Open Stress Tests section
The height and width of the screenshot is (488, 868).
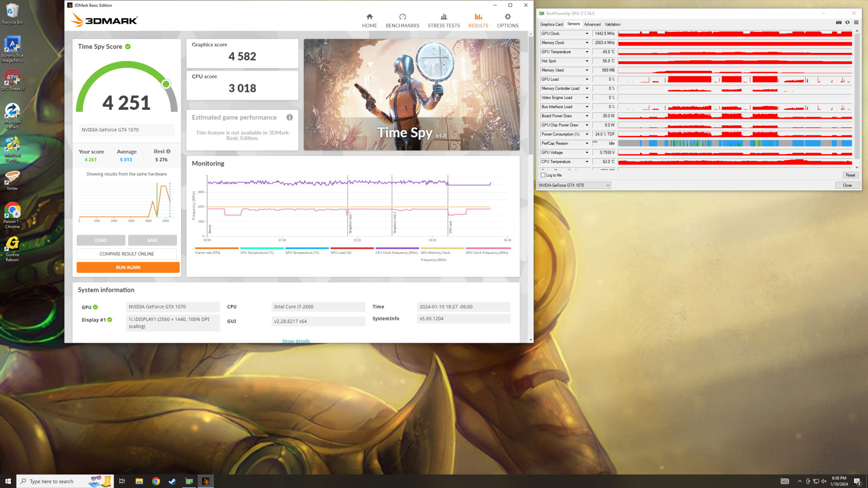tap(444, 20)
